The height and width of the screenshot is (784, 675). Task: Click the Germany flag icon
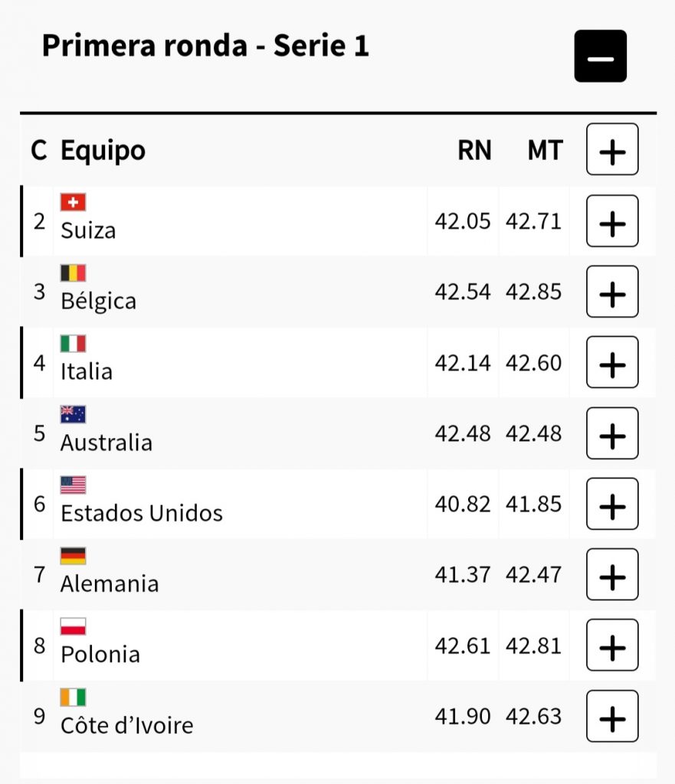coord(73,556)
